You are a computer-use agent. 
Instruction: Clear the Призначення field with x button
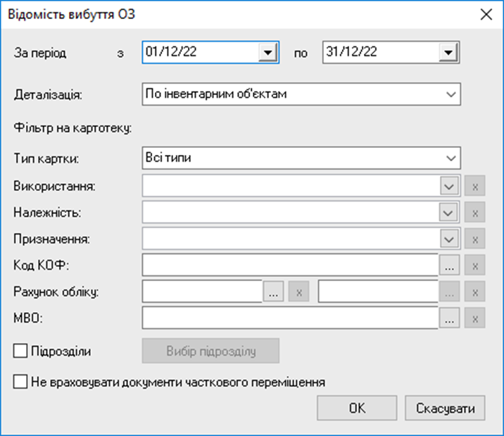[x=474, y=239]
